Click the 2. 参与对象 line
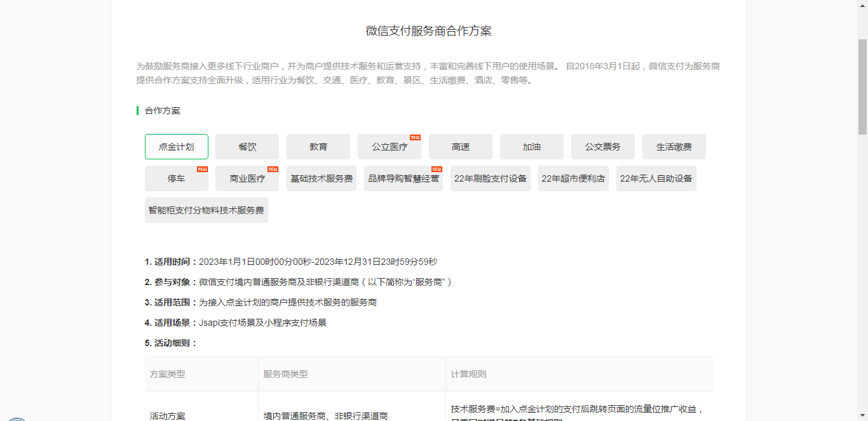The width and height of the screenshot is (868, 421). click(x=299, y=282)
